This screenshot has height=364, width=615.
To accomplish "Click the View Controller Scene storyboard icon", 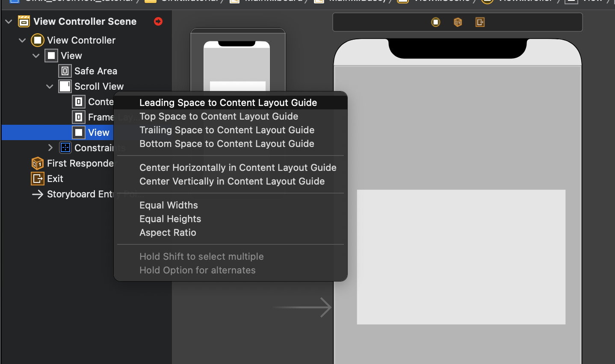I will point(24,21).
